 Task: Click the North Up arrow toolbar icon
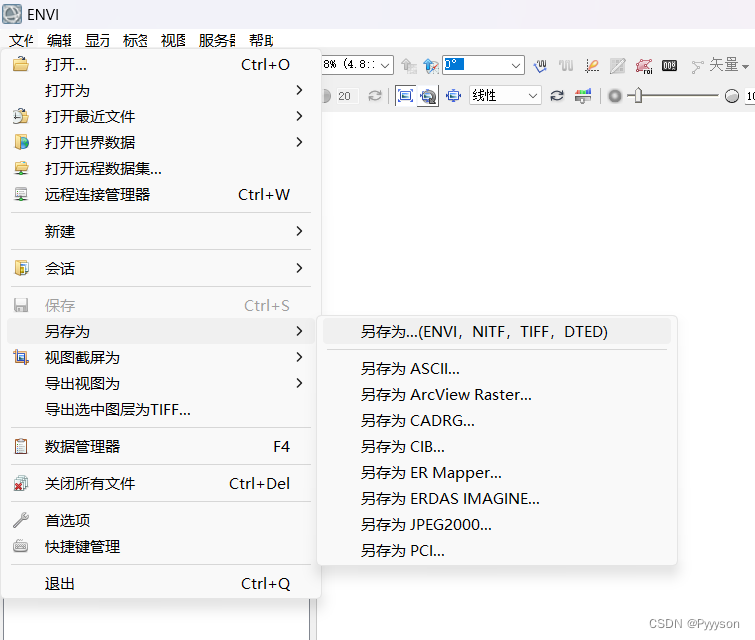tap(430, 65)
